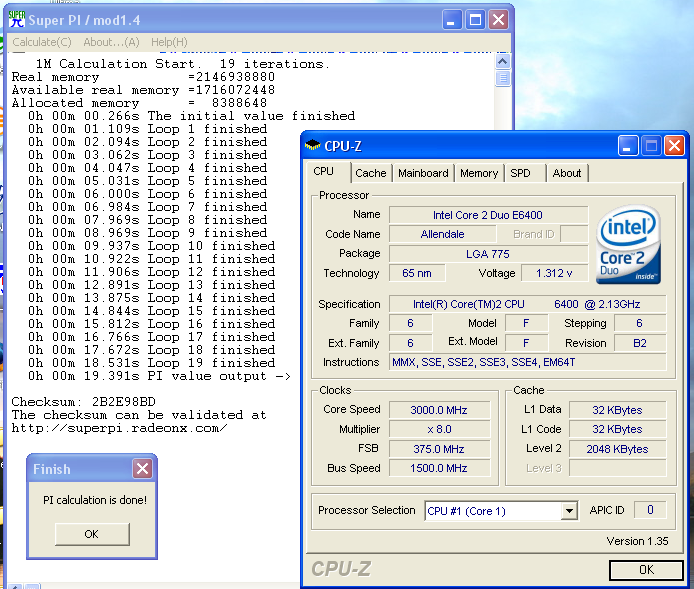Image resolution: width=694 pixels, height=589 pixels.
Task: Click the Technology value 65 nm
Action: tap(417, 273)
